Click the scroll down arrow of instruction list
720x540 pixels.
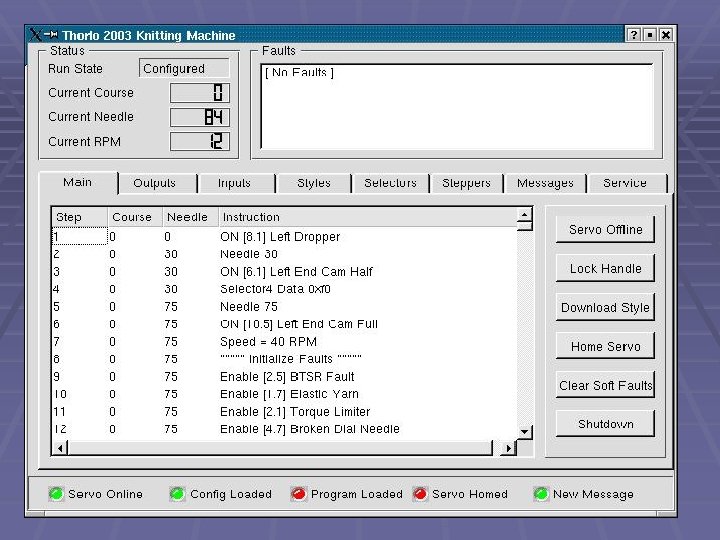click(x=524, y=432)
